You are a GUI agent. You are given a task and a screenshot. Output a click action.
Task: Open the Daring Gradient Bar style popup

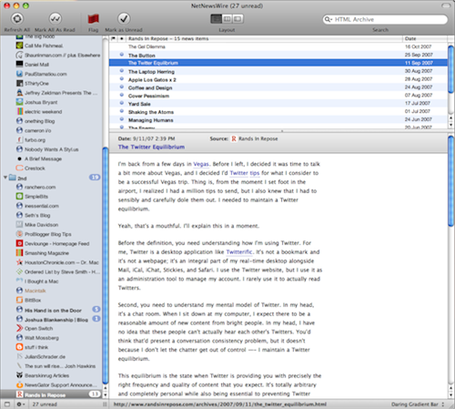point(418,404)
